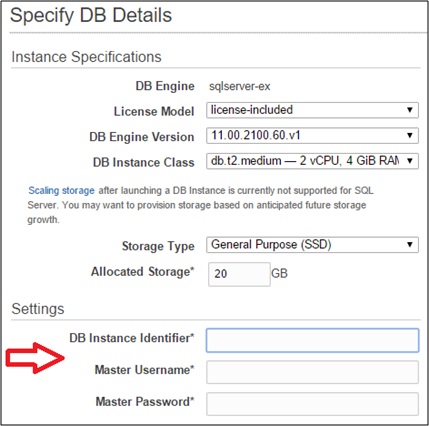Click the DB Engine Version dropdown arrow

tap(410, 135)
